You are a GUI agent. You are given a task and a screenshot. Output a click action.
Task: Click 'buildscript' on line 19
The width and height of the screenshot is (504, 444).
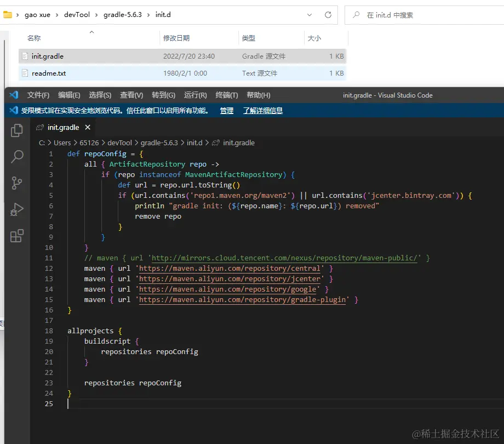pos(107,341)
